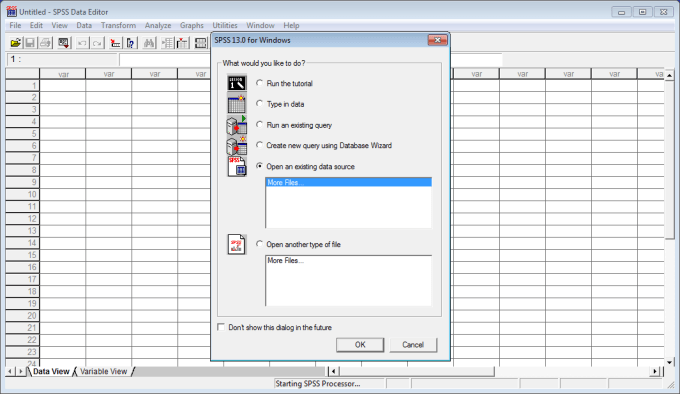
Task: Click the Split File toolbar icon
Action: [x=200, y=42]
